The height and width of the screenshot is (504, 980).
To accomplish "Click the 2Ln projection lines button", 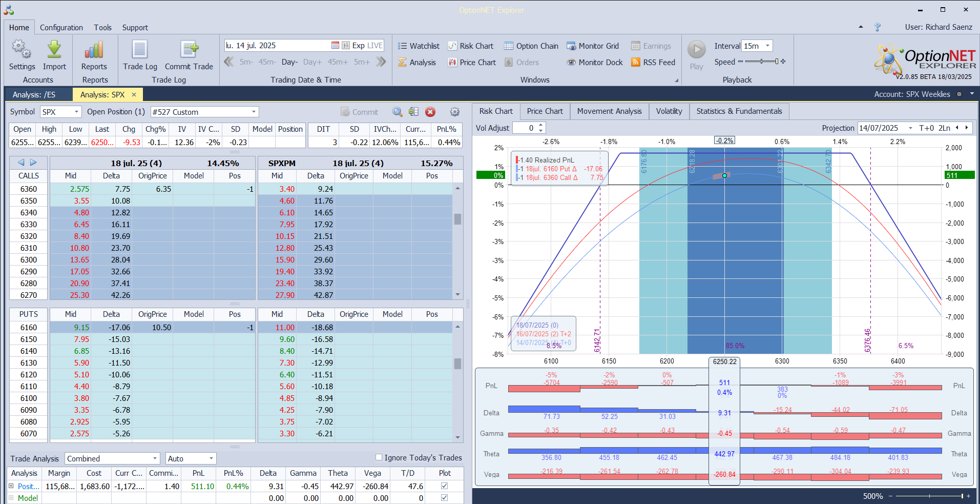I will pos(944,128).
